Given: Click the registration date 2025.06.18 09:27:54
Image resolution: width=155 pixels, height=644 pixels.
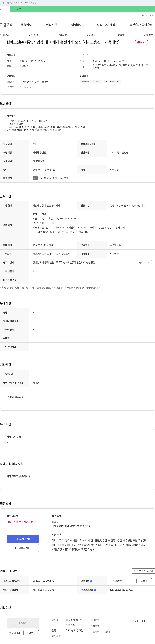Looking at the screenshot, I should click(x=44, y=581).
